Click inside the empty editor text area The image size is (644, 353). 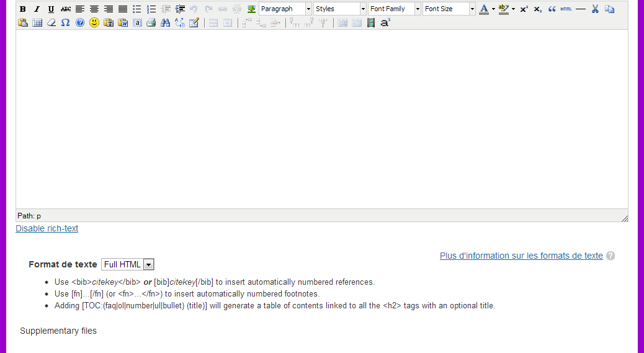point(321,118)
